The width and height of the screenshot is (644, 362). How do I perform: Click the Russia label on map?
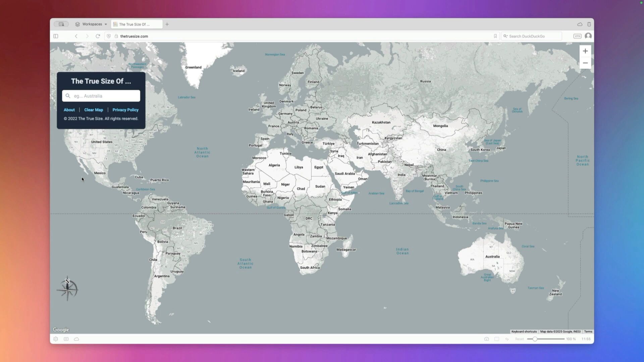pos(425,81)
